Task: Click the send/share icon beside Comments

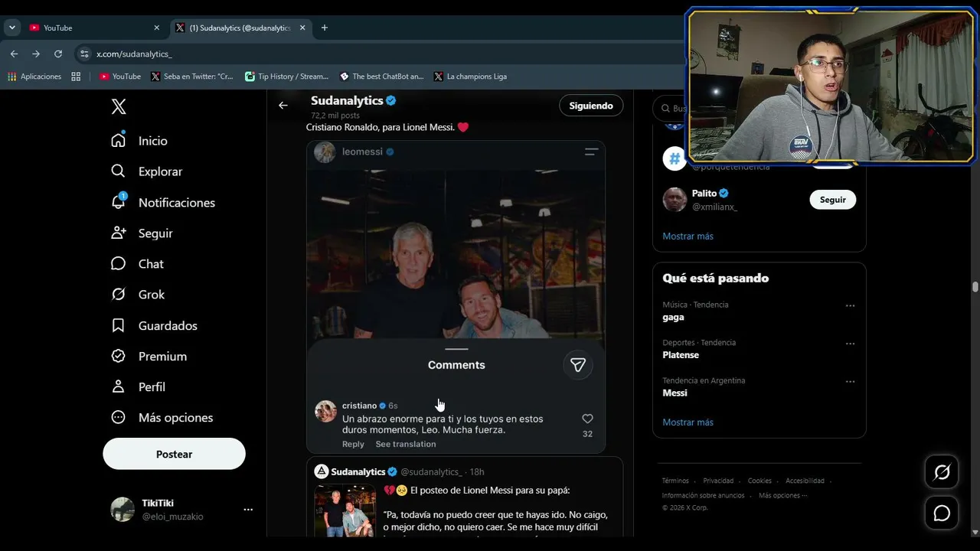Action: click(x=578, y=365)
